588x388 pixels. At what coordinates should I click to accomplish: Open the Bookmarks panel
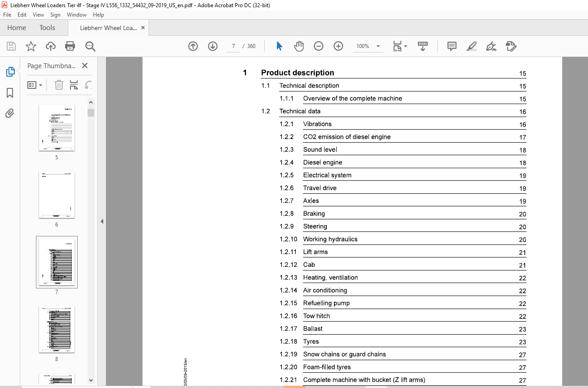point(10,93)
